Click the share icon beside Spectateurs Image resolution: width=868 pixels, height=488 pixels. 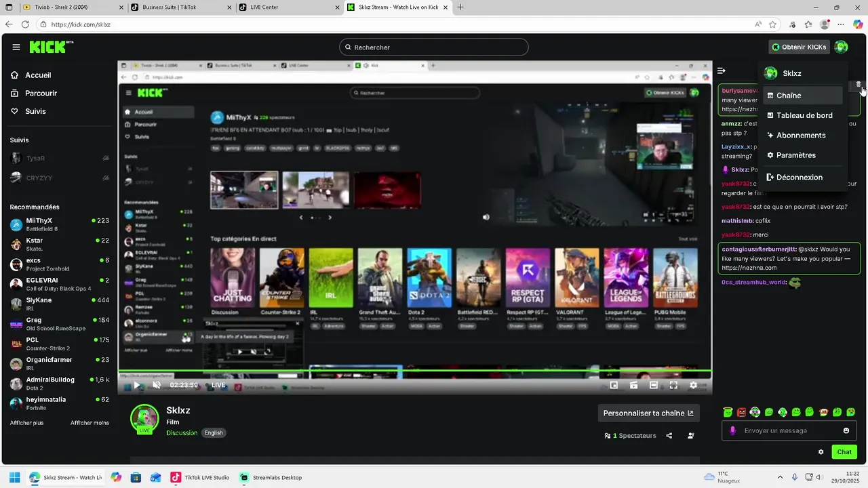click(669, 436)
